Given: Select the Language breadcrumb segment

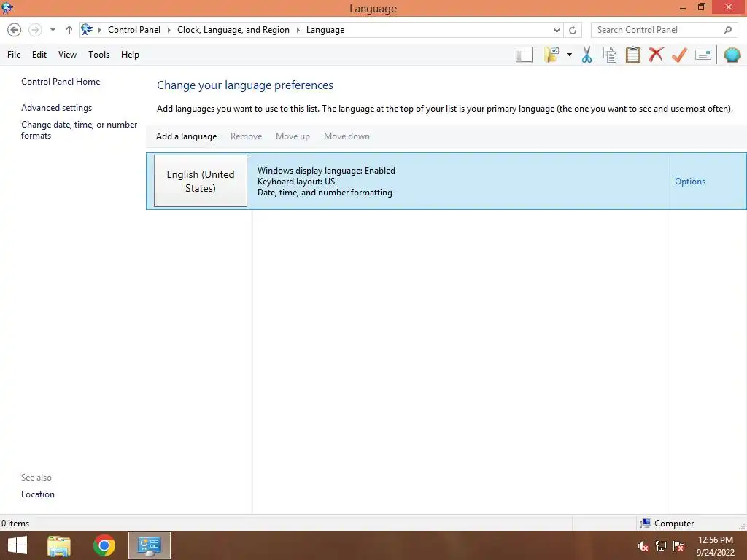Looking at the screenshot, I should click(325, 29).
